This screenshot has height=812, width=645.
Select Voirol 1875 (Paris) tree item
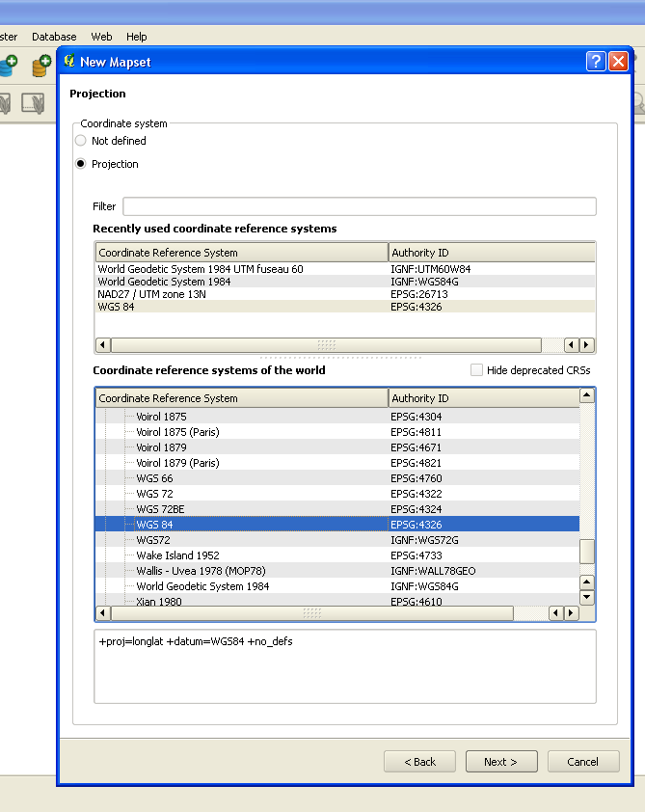pos(177,432)
